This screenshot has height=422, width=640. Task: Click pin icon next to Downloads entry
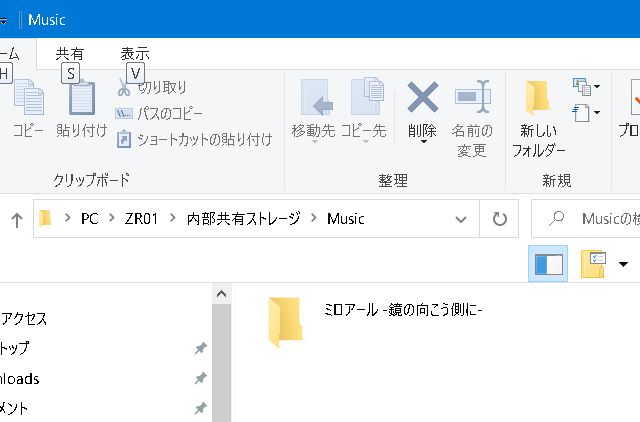pyautogui.click(x=200, y=378)
